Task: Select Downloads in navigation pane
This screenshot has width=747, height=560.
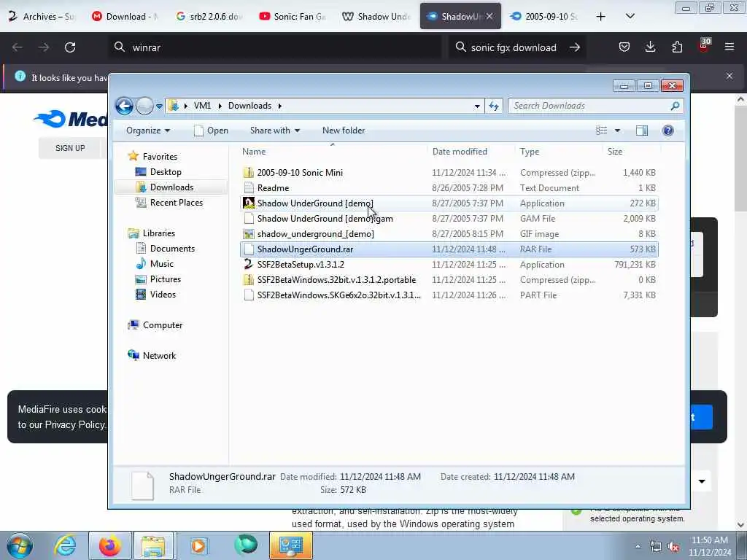Action: click(x=171, y=187)
